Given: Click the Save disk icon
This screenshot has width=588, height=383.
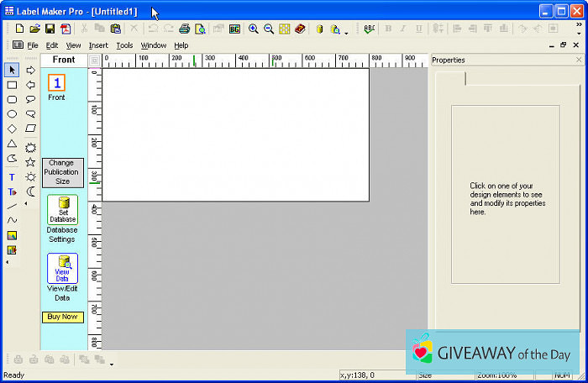Looking at the screenshot, I should pos(50,29).
